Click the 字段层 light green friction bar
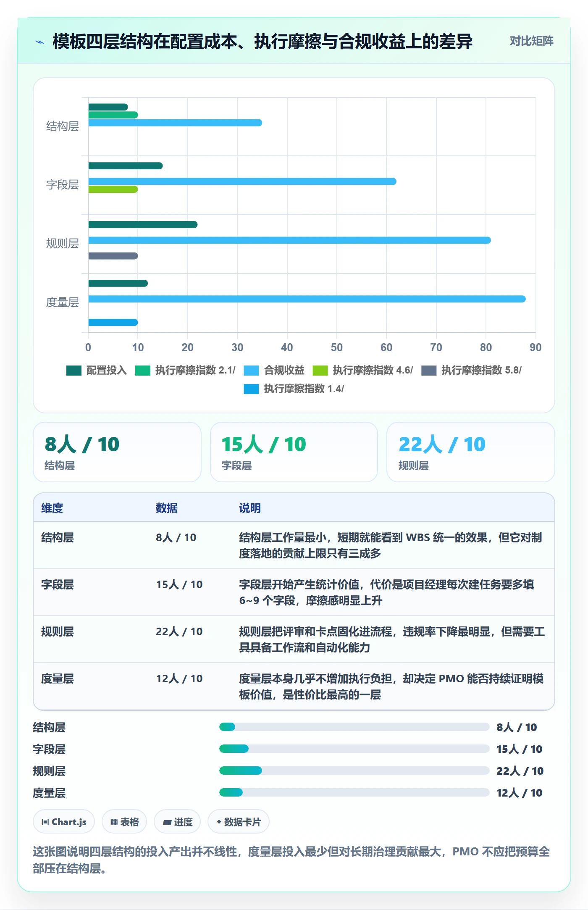 [x=113, y=189]
